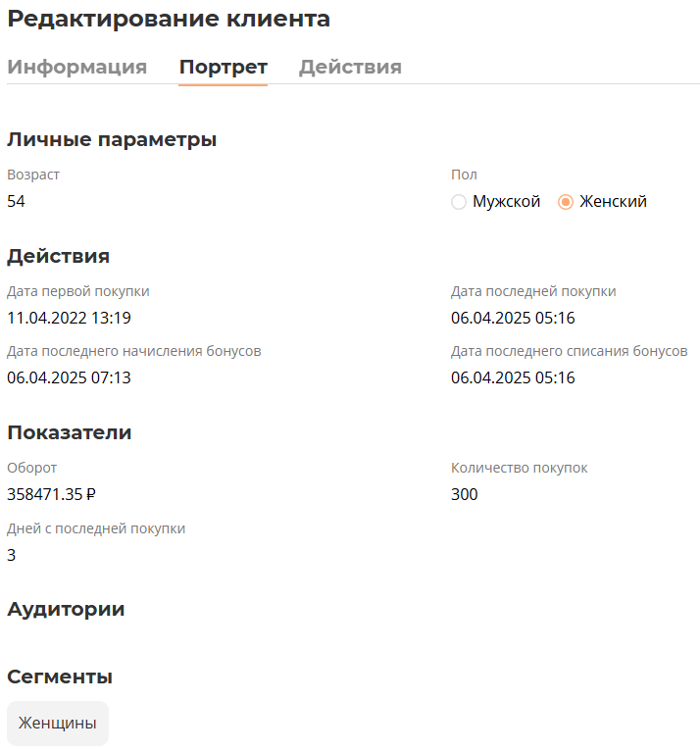Click the Действия section heading below Возраст
This screenshot has width=700, height=752.
[x=58, y=256]
